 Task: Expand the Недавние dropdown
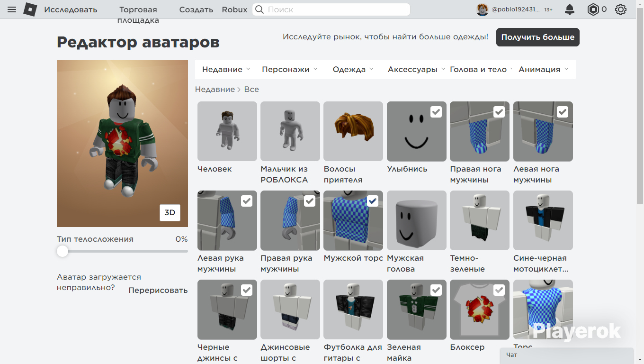tap(226, 69)
